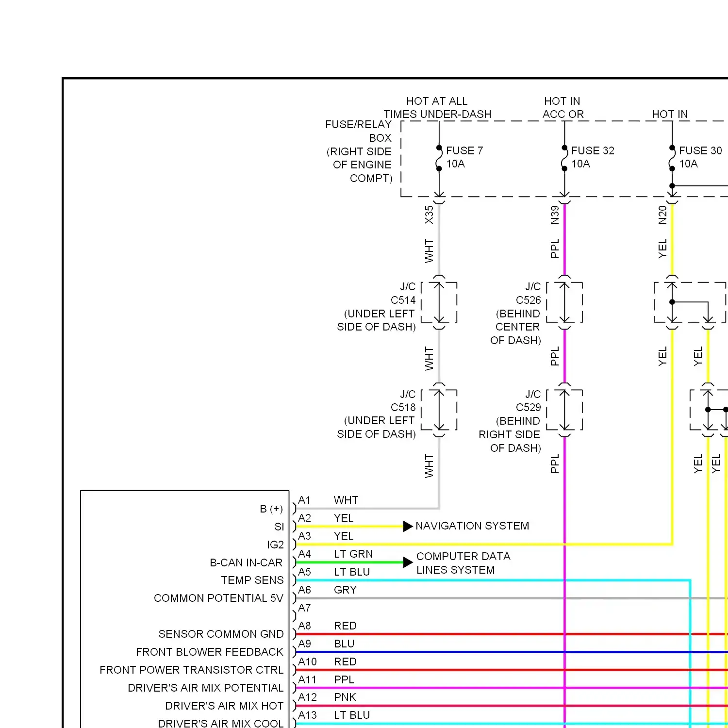Select pin A6 GRY
728x728 pixels.
click(327, 590)
